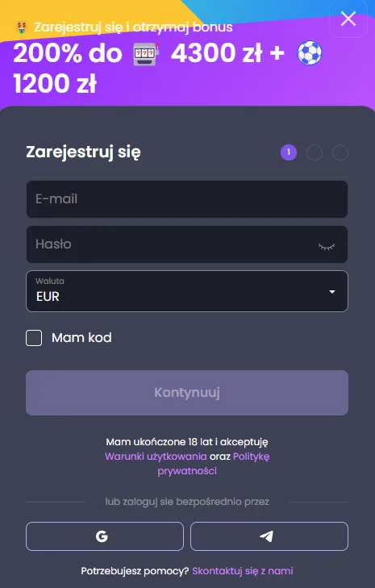Close the registration popup with the X
Screen dimensions: 375x588
pos(348,19)
